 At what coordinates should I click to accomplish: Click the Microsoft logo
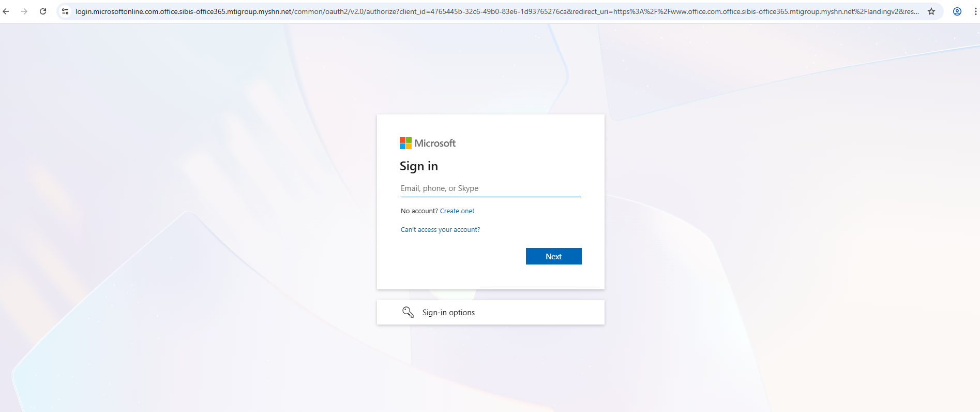pyautogui.click(x=428, y=143)
